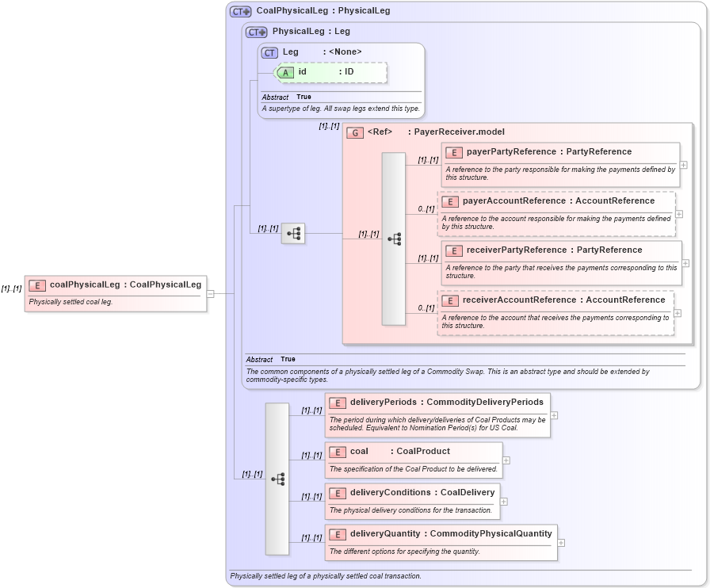Click the E icon of receiverAccountReference

click(x=450, y=301)
